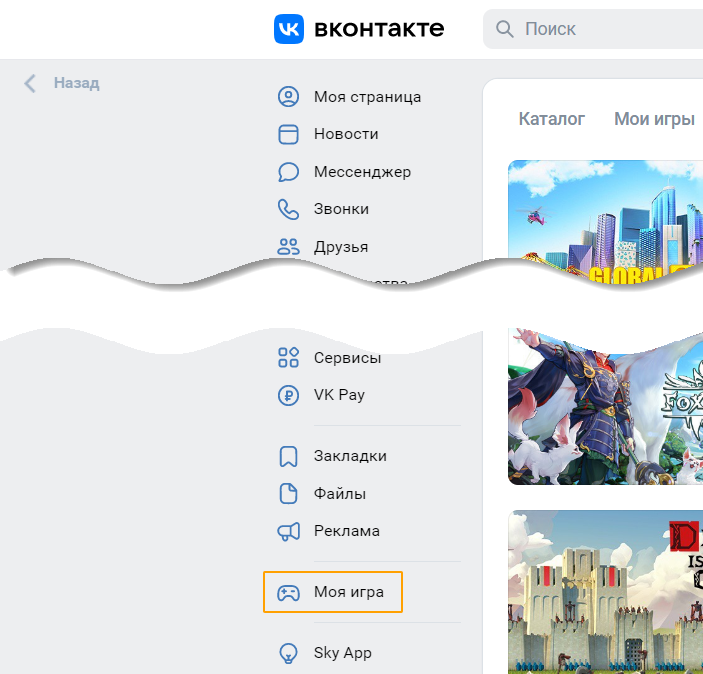Select the Моя игра gamepad icon
This screenshot has height=674, width=703.
[x=288, y=592]
